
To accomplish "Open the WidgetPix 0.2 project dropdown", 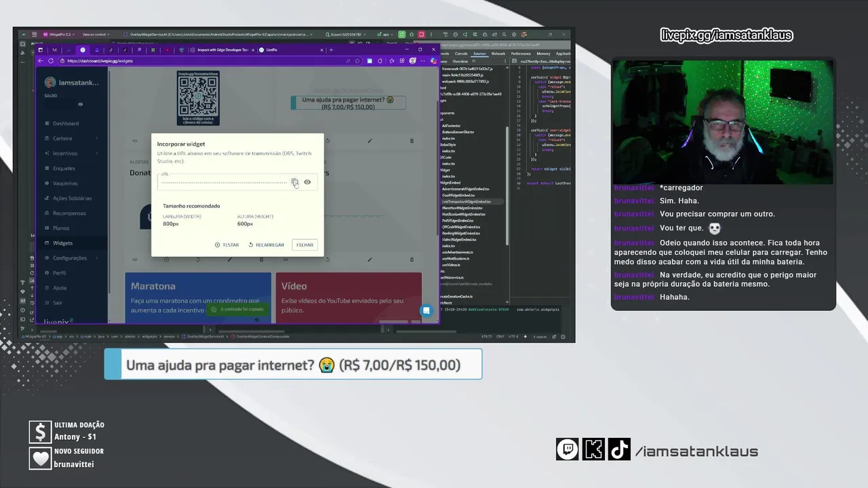I will coord(60,34).
